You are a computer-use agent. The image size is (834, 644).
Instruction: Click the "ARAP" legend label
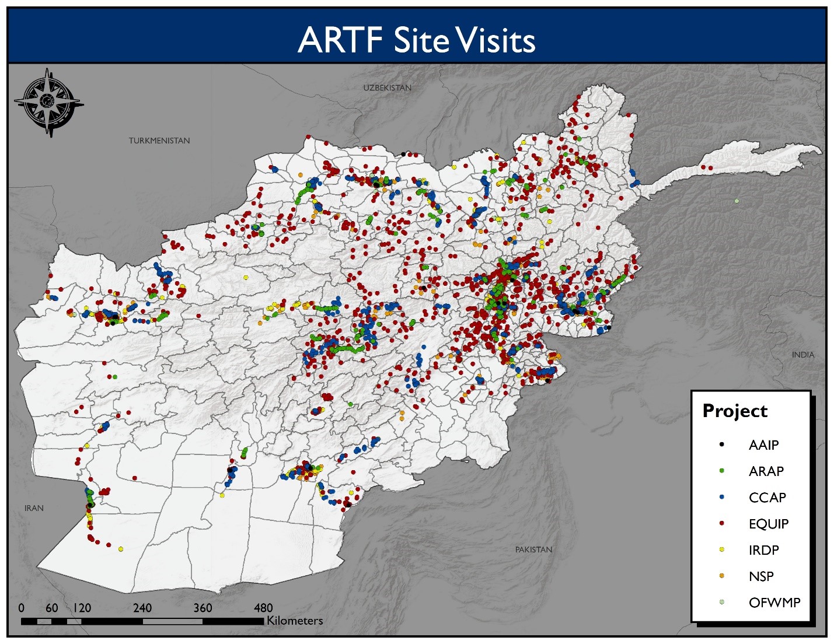click(766, 471)
